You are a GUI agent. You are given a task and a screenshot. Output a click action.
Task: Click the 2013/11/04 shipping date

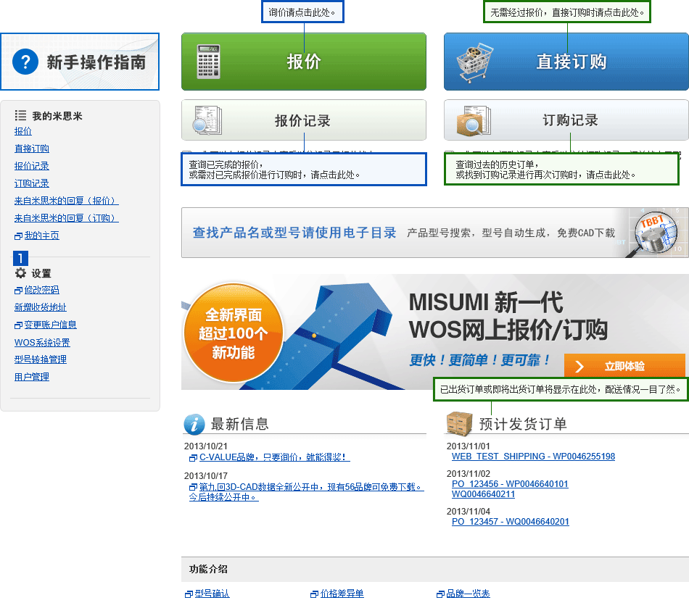coord(469,512)
